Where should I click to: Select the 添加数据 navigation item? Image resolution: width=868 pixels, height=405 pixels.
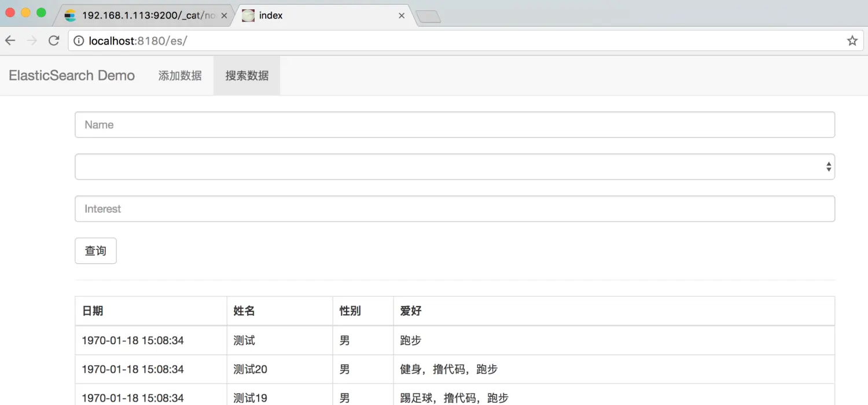180,75
